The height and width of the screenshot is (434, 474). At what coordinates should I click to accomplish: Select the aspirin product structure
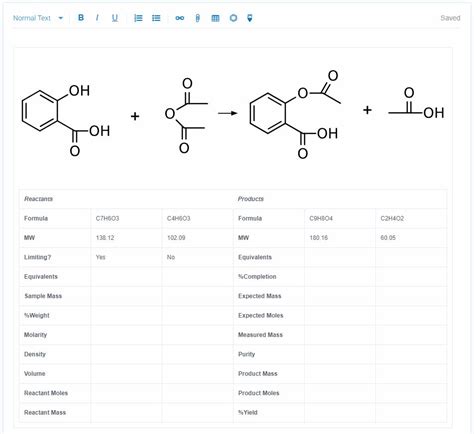pyautogui.click(x=295, y=114)
